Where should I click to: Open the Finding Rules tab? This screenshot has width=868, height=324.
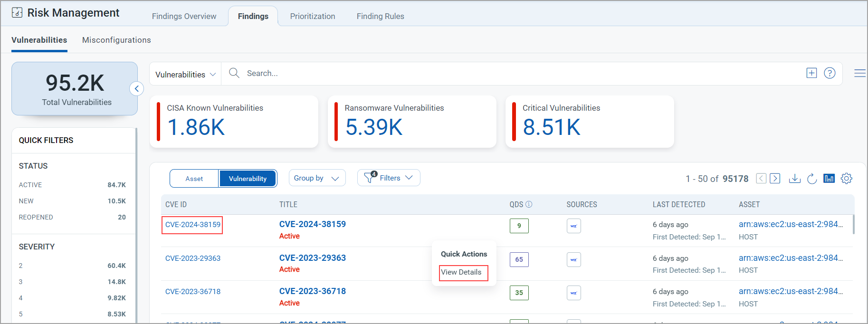click(381, 16)
